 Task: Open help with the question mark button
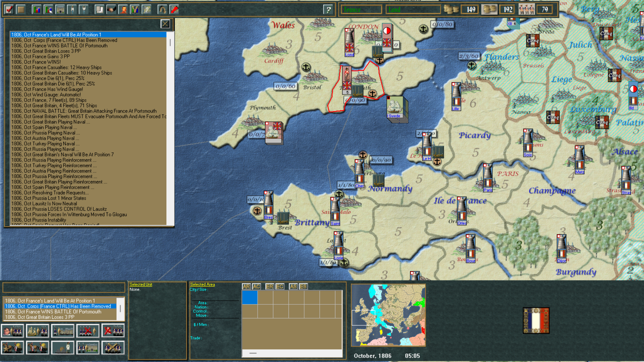328,9
